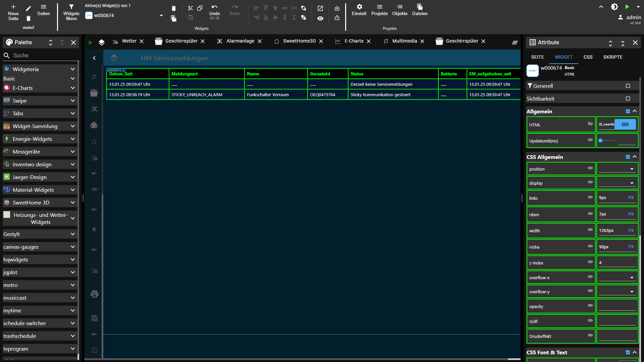Bring widget to front
The width and height of the screenshot is (644, 362).
304,8
